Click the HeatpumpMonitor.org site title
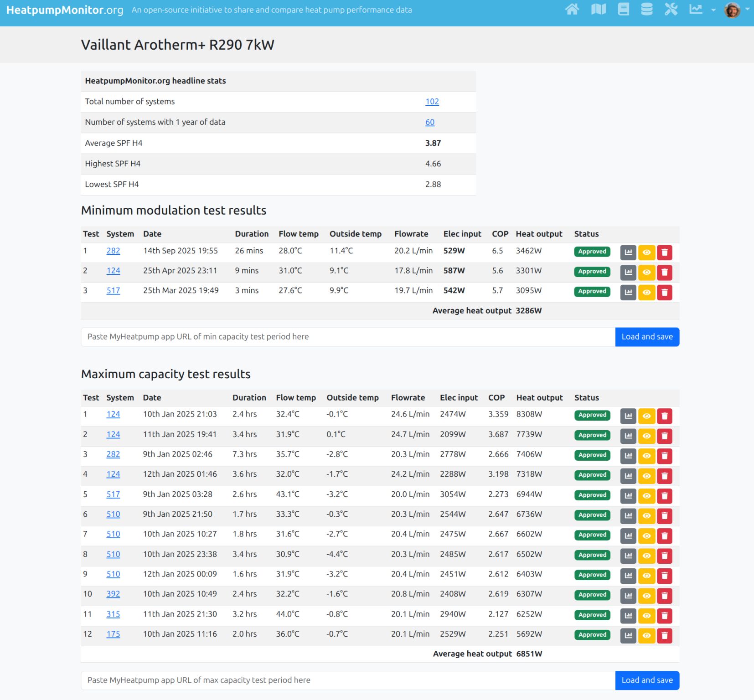Image resolution: width=754 pixels, height=700 pixels. (x=65, y=10)
